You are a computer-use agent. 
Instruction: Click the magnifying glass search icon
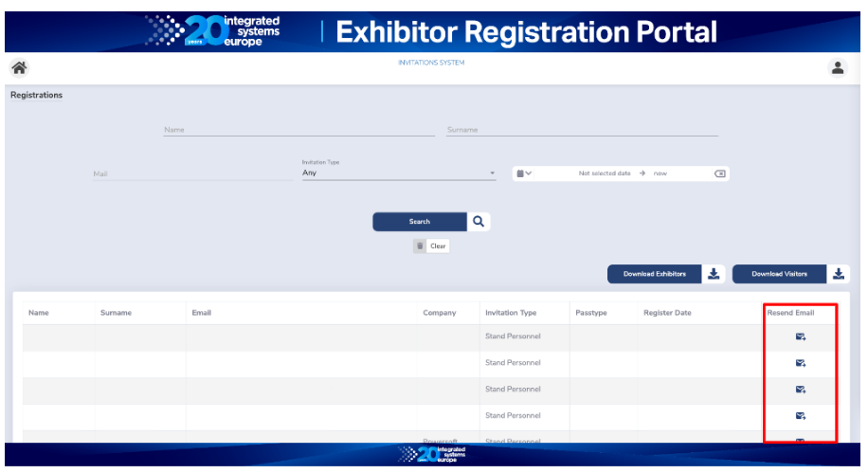pyautogui.click(x=479, y=221)
